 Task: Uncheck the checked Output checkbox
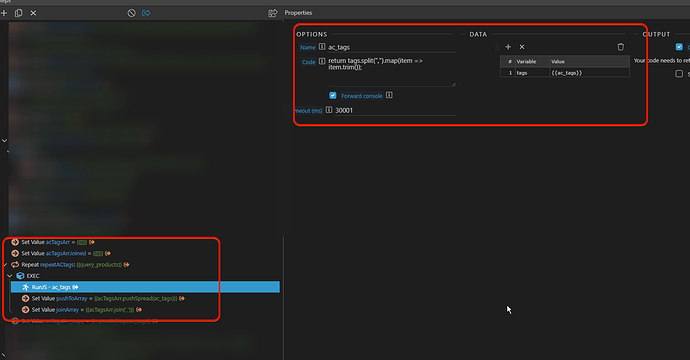coord(679,47)
